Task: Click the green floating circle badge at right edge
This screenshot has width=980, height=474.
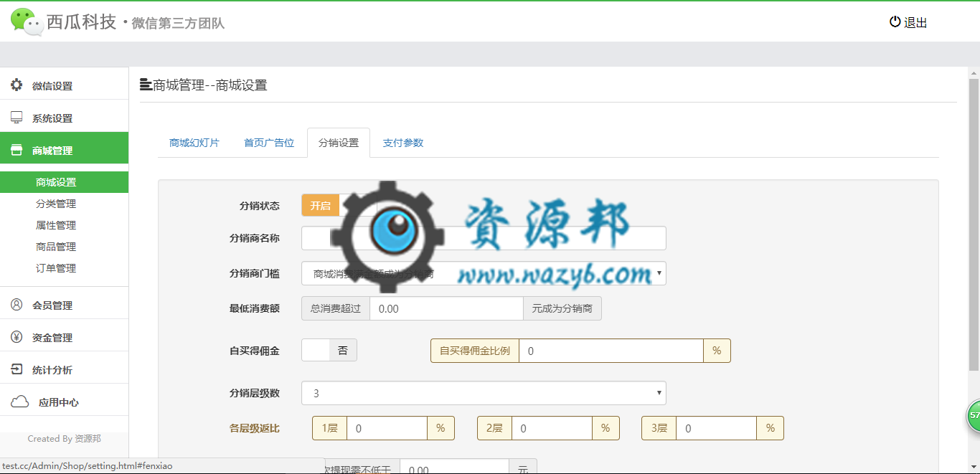Action: 973,415
